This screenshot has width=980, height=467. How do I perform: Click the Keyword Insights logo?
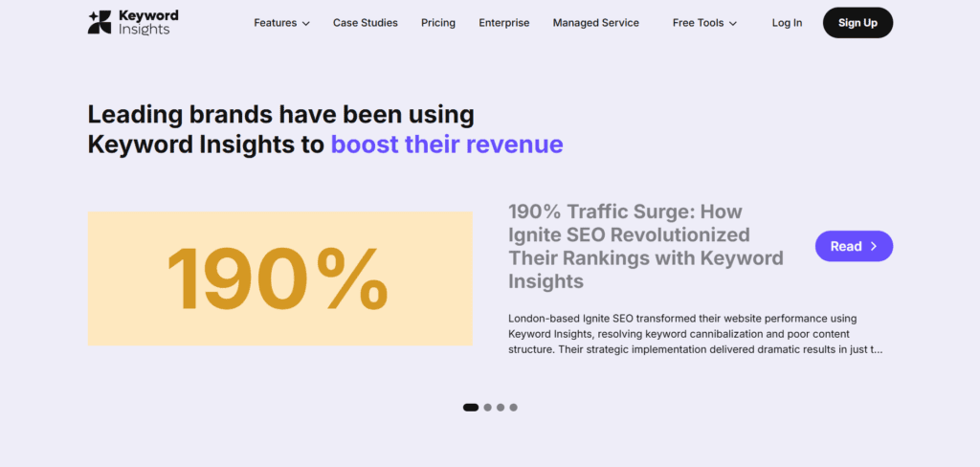pyautogui.click(x=132, y=23)
